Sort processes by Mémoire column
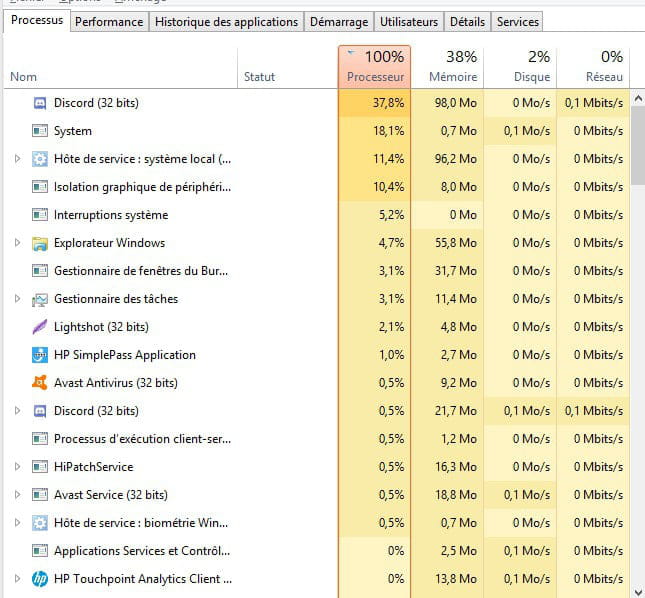 tap(452, 66)
